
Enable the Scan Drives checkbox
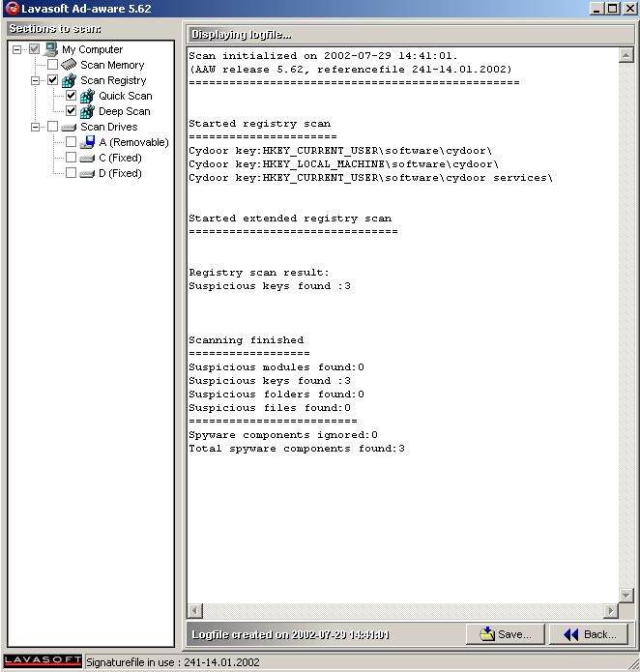point(53,127)
